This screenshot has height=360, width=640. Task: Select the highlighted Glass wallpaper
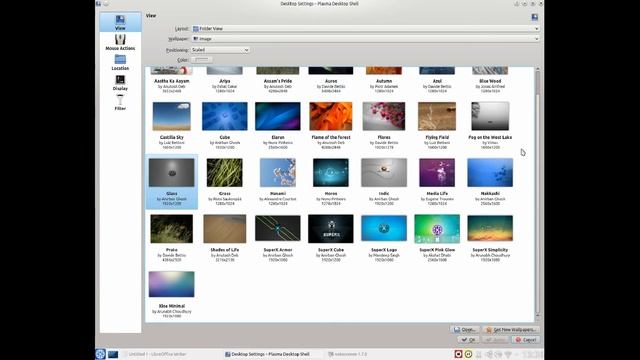[171, 182]
